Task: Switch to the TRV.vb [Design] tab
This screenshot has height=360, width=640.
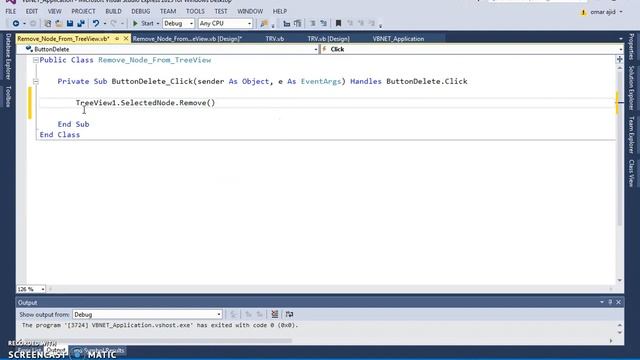Action: [329, 39]
